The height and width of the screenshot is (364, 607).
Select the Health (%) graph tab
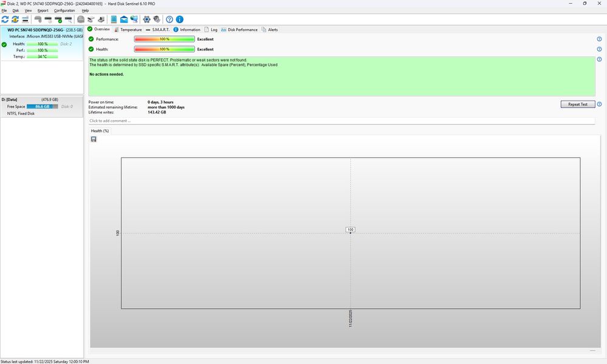100,131
